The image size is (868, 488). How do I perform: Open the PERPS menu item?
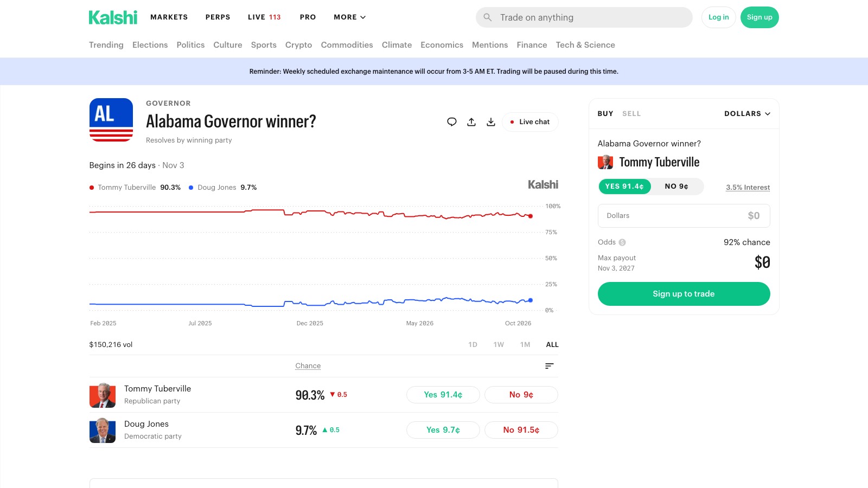218,17
